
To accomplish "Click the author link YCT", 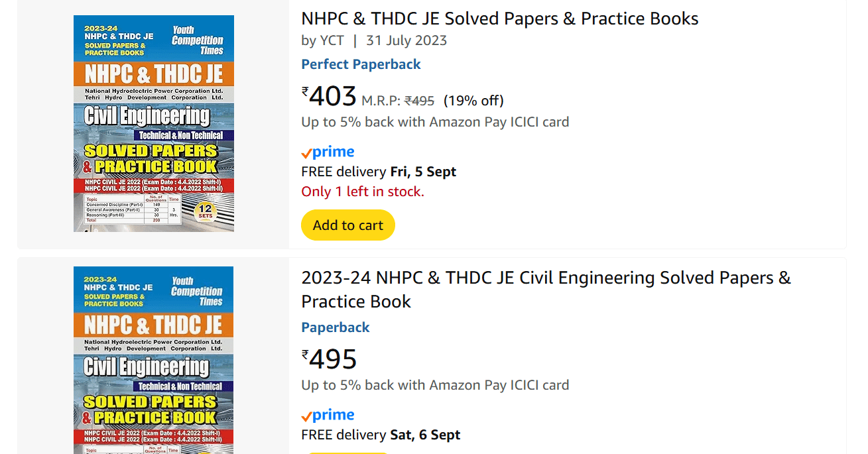I will click(334, 40).
